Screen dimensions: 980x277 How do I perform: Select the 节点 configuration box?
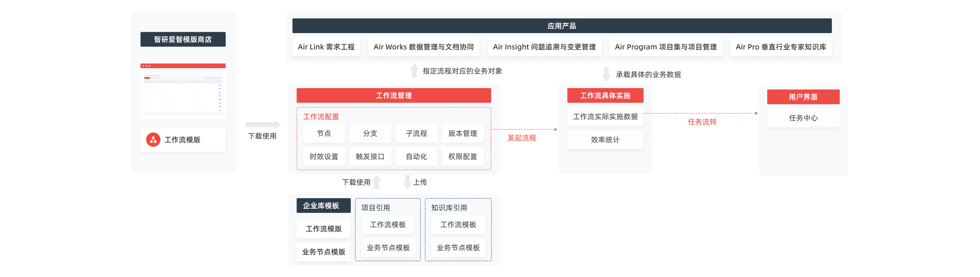324,133
